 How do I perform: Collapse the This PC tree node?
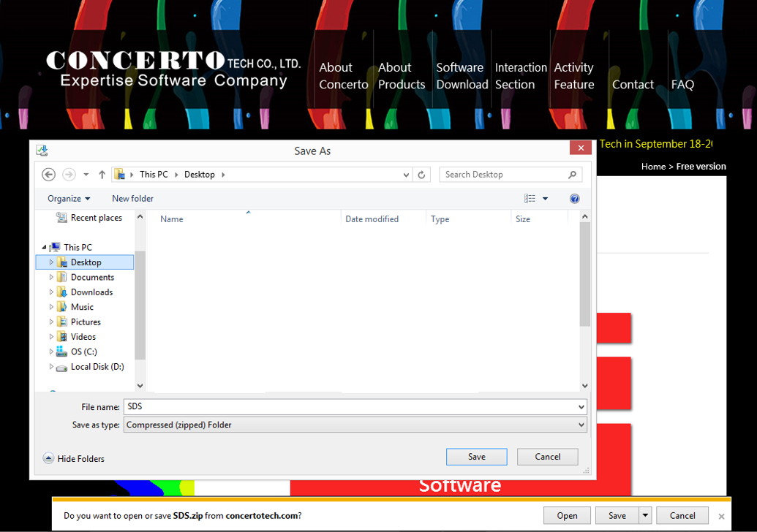44,248
